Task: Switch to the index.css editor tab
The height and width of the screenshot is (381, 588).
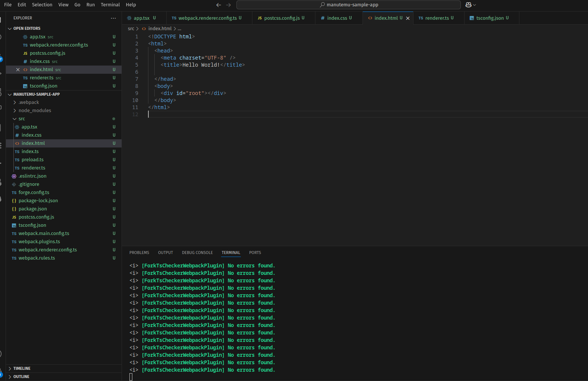Action: (x=337, y=18)
